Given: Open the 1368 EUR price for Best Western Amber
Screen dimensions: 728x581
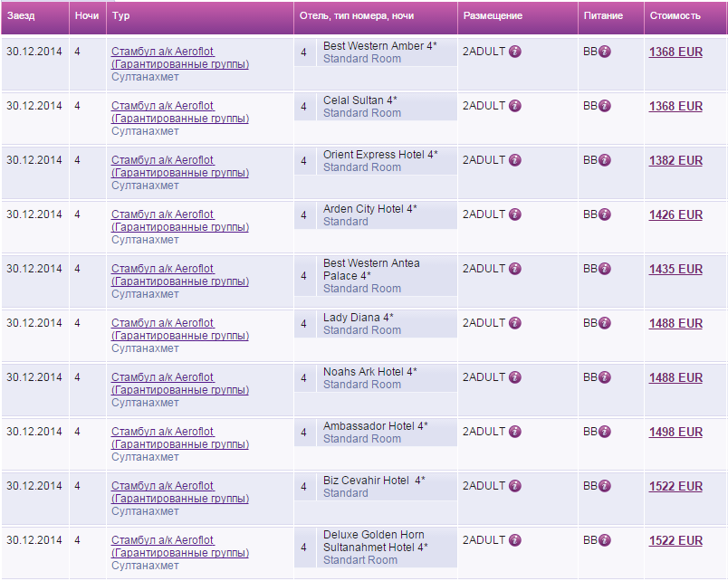Looking at the screenshot, I should point(675,52).
